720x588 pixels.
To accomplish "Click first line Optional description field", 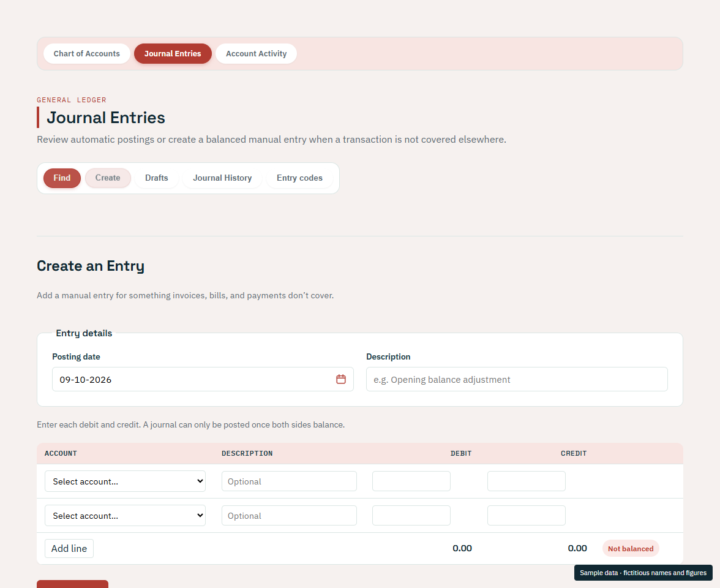I will point(289,481).
